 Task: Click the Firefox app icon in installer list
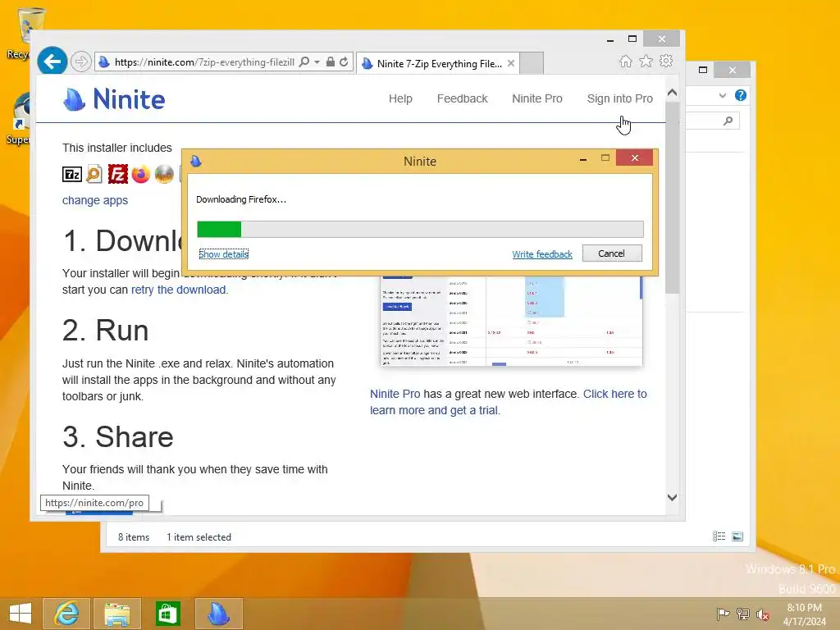coord(141,174)
